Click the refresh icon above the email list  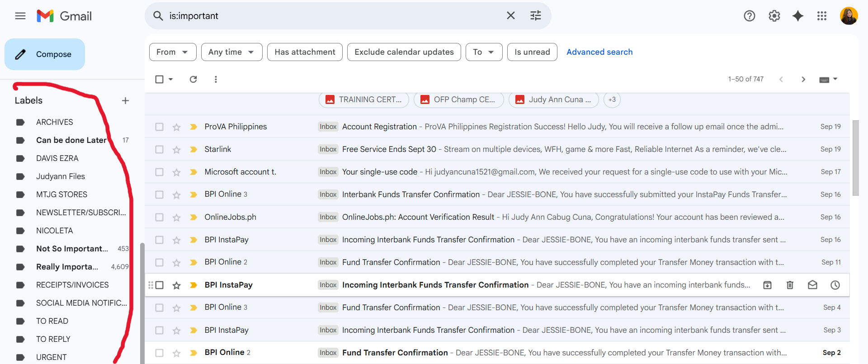click(193, 79)
